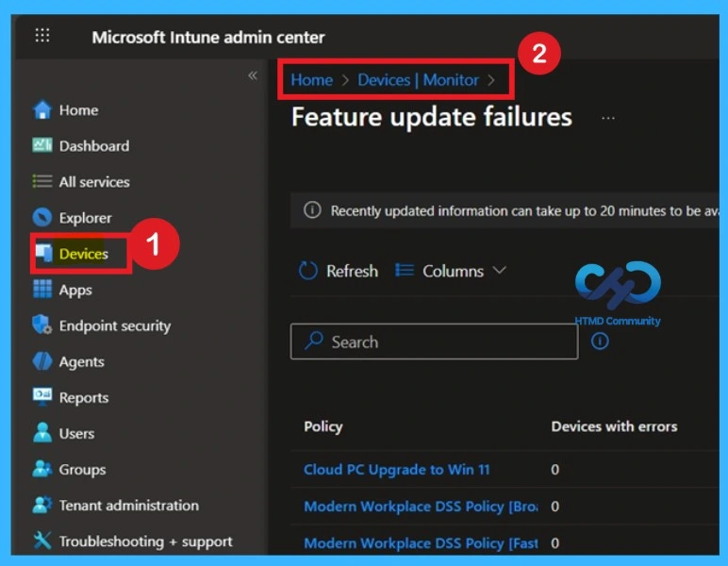The image size is (728, 566).
Task: Go to Devices | Monitor breadcrumb link
Action: pyautogui.click(x=418, y=80)
